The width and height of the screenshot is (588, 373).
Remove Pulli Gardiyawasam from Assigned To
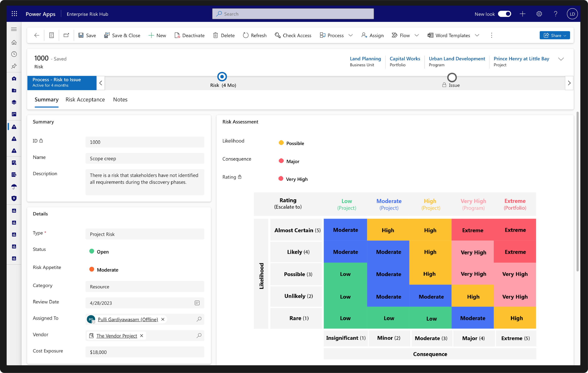coord(163,319)
